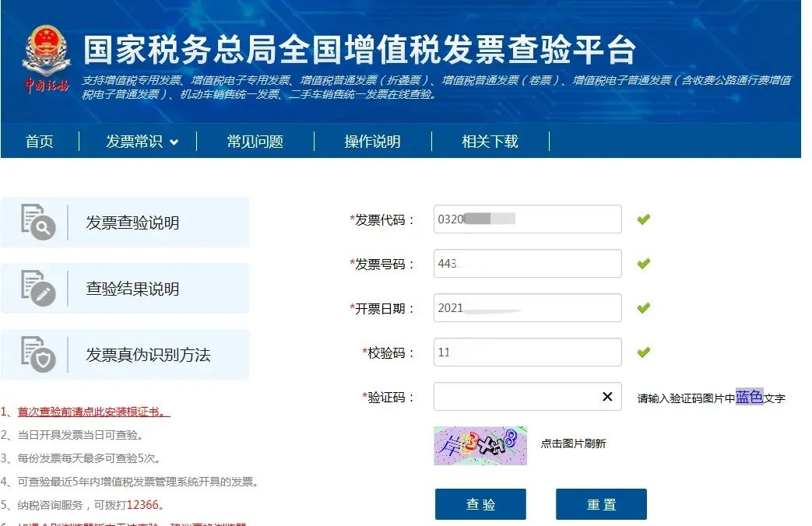812x526 pixels.
Task: Open the 首次查验前请点此安装根证书 link
Action: click(93, 412)
